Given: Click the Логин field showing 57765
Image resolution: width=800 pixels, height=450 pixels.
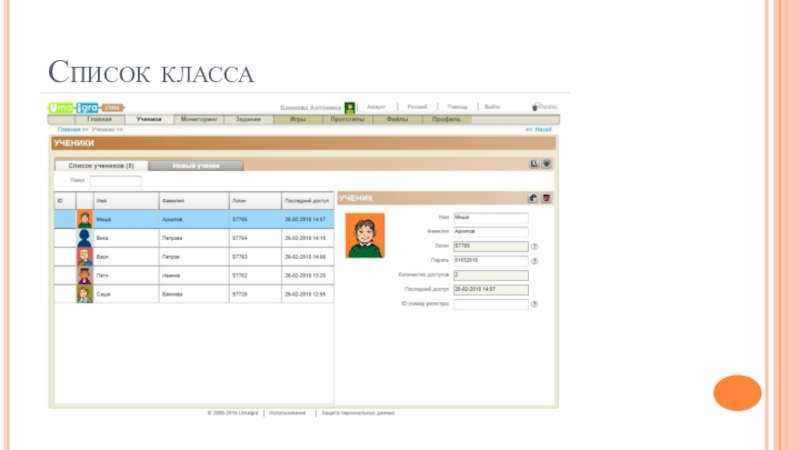Looking at the screenshot, I should [x=491, y=246].
